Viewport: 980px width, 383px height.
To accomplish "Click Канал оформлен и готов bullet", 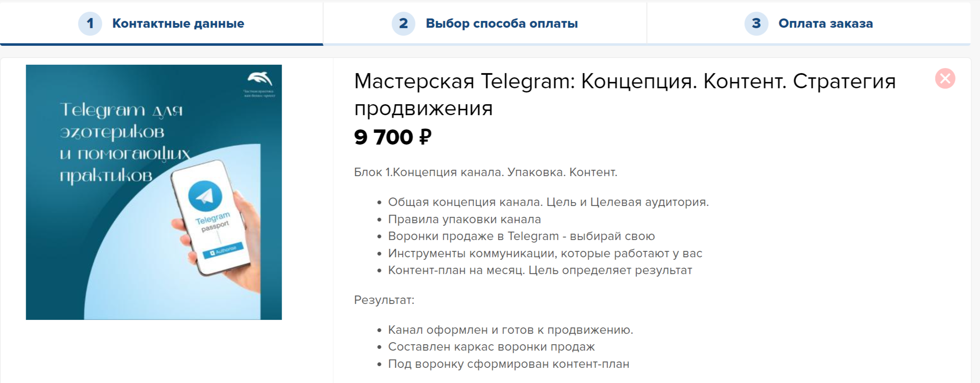I will (510, 330).
